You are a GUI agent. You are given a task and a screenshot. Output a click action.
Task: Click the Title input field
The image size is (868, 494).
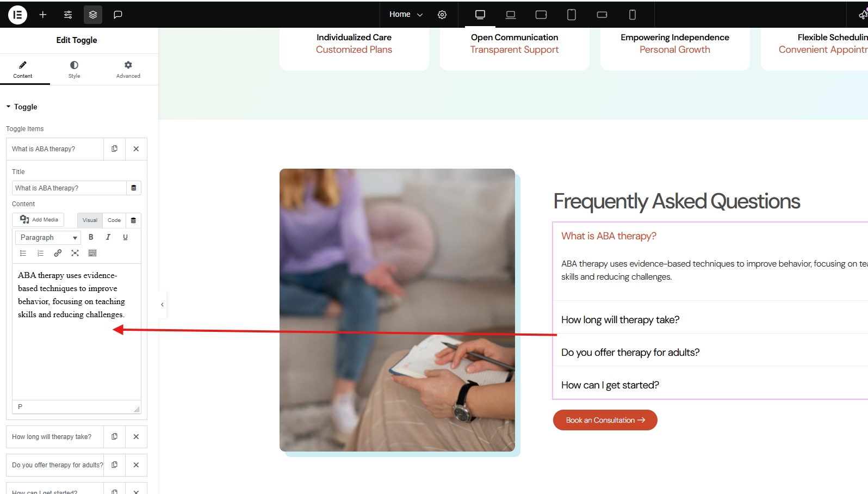point(69,188)
